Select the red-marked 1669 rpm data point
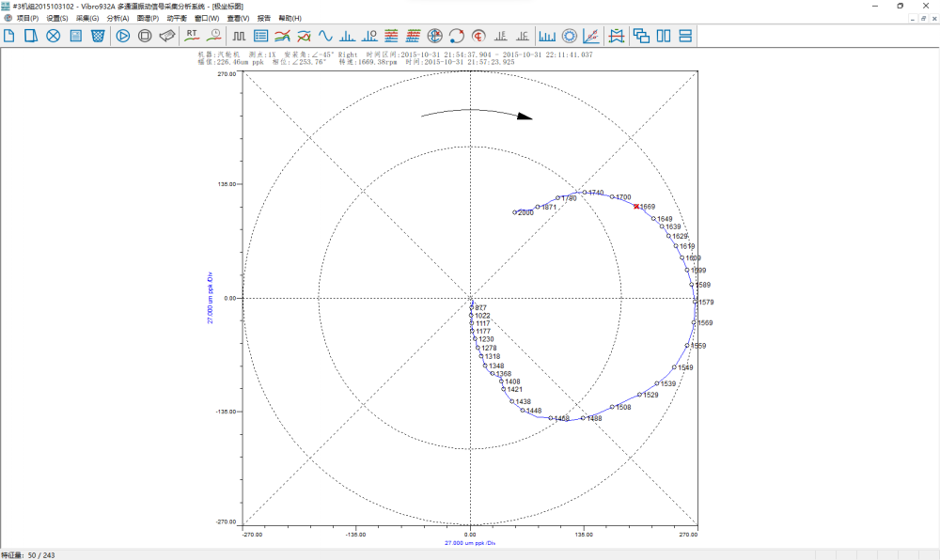This screenshot has height=560, width=940. pos(636,207)
